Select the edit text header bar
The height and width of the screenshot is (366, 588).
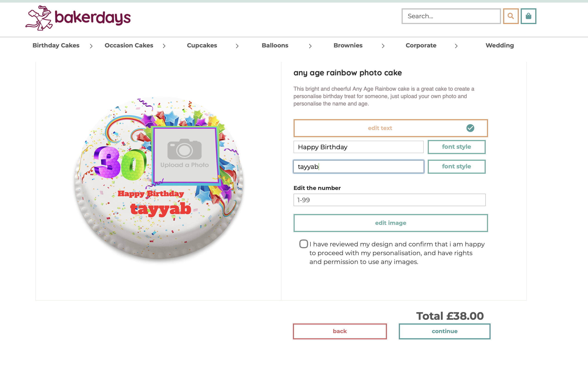click(380, 128)
